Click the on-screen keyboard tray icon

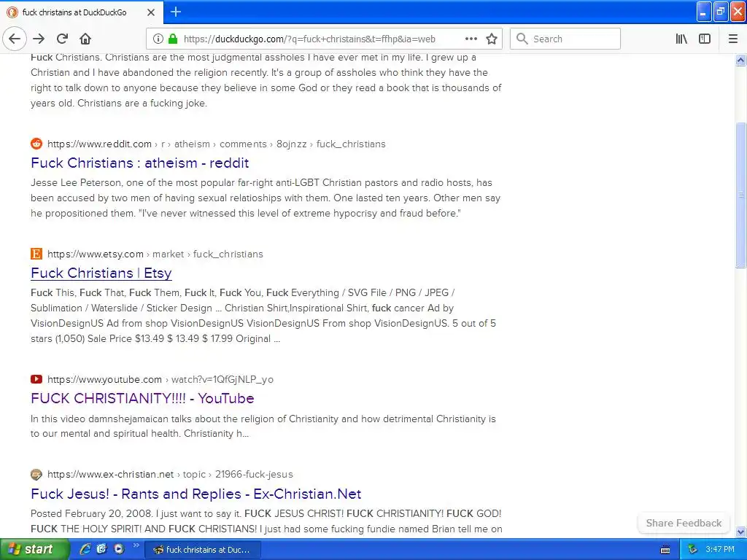point(665,550)
